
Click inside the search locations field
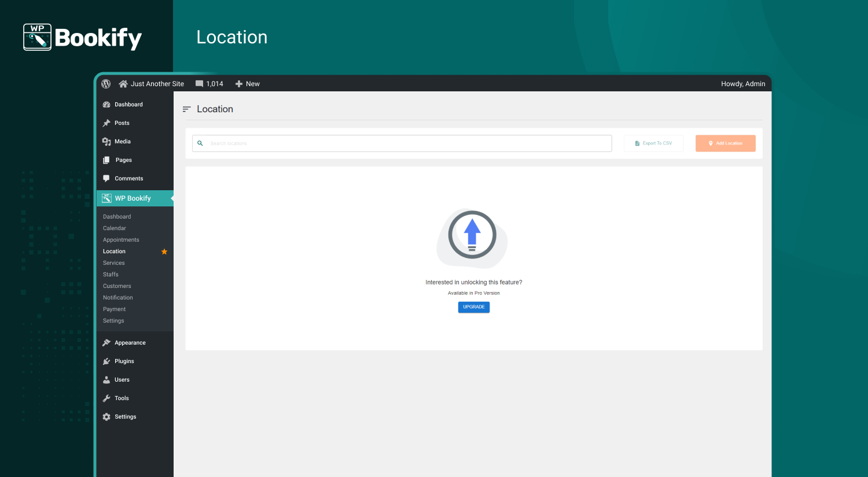(402, 143)
